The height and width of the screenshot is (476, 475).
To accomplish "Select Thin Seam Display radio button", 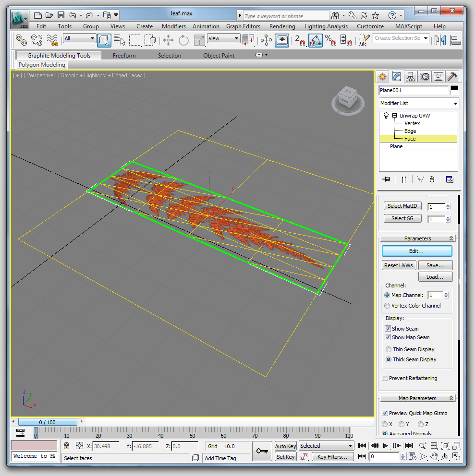I will point(389,349).
